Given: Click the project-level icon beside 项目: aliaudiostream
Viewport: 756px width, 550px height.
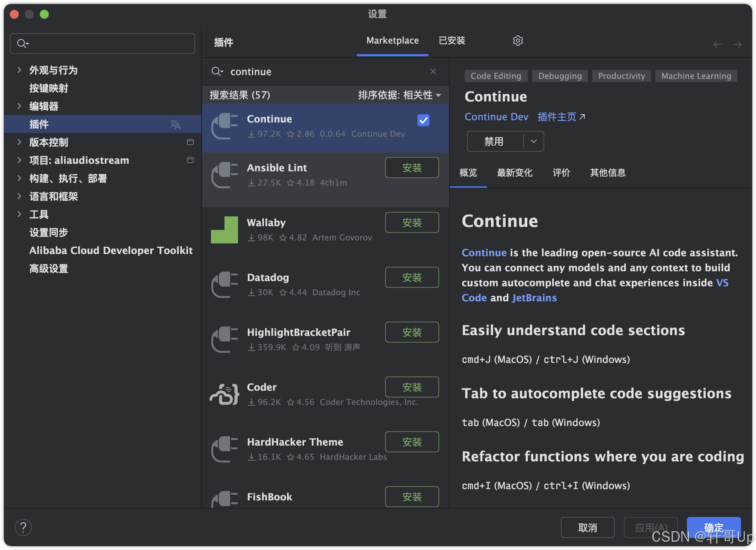Looking at the screenshot, I should tap(190, 160).
